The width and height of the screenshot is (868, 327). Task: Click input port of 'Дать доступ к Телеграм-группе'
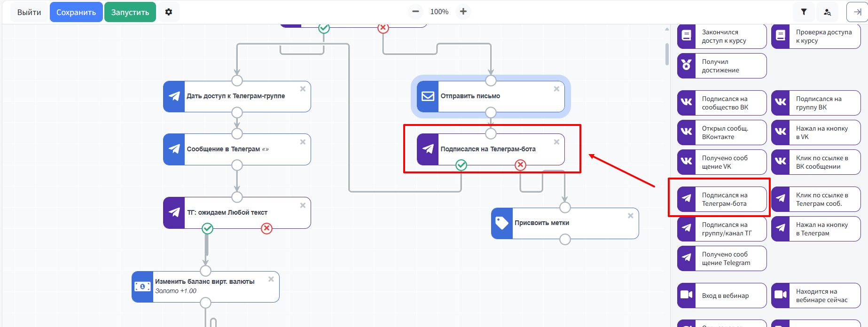(237, 80)
